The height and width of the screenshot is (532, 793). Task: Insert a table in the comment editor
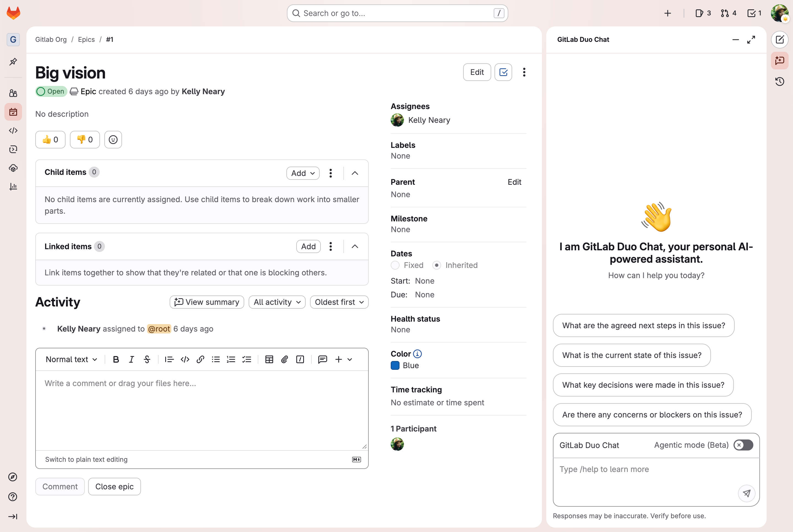point(269,359)
